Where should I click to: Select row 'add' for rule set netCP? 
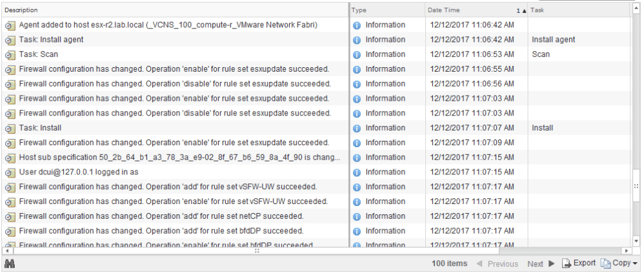[x=316, y=216]
